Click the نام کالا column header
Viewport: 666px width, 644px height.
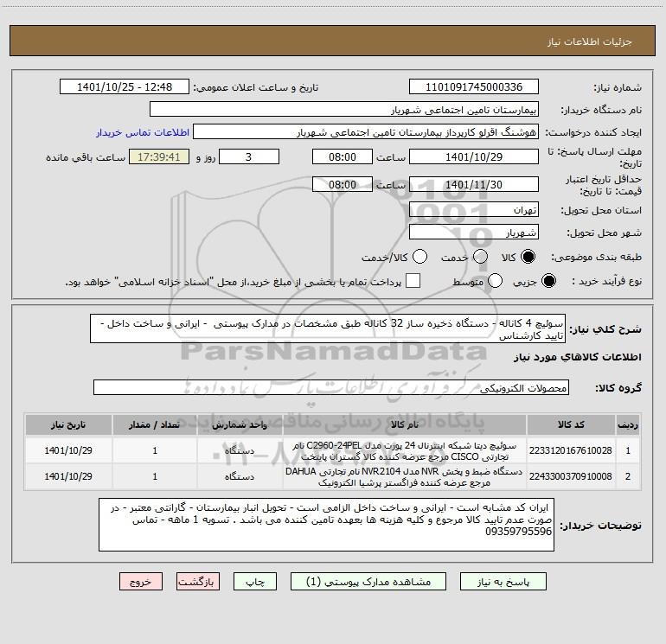[x=405, y=424]
